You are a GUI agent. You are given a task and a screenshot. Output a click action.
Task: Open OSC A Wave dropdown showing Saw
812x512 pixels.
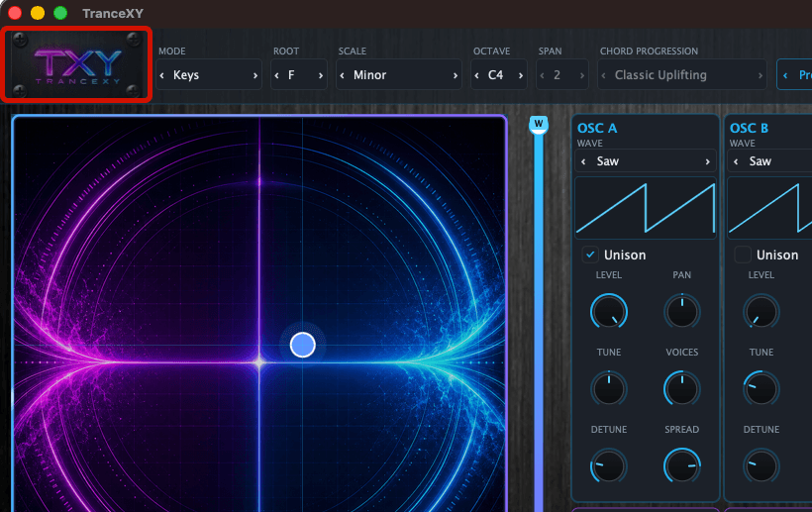(x=646, y=161)
